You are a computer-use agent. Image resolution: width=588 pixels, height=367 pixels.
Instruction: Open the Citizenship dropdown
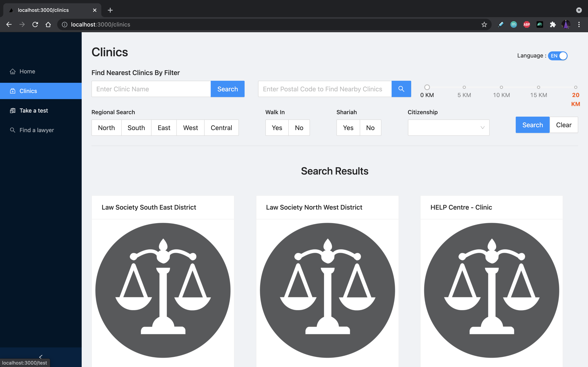pos(448,128)
